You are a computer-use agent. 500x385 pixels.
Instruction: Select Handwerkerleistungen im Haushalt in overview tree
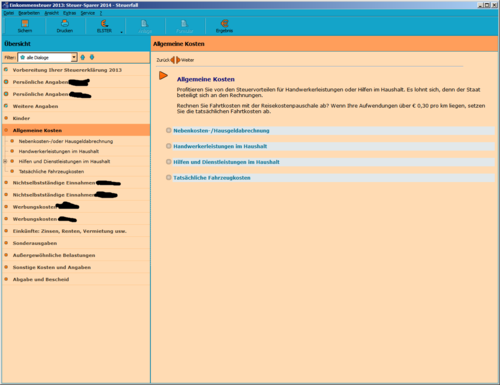tap(59, 151)
